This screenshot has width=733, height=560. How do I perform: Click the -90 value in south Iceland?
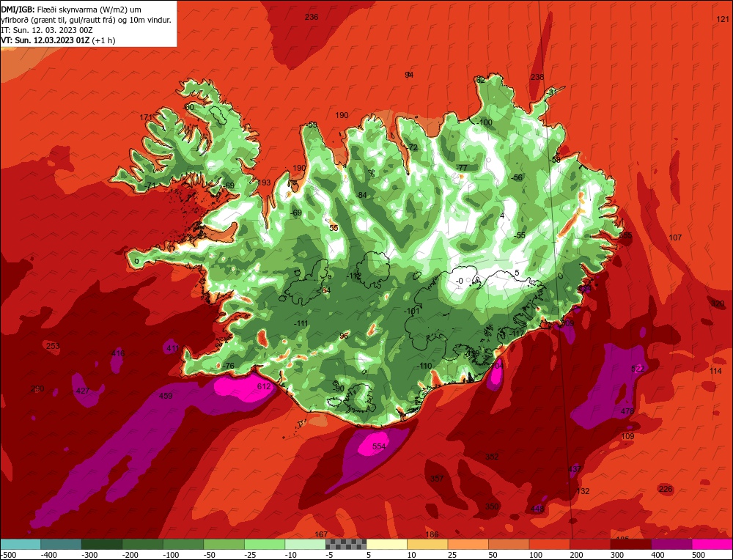(x=339, y=388)
